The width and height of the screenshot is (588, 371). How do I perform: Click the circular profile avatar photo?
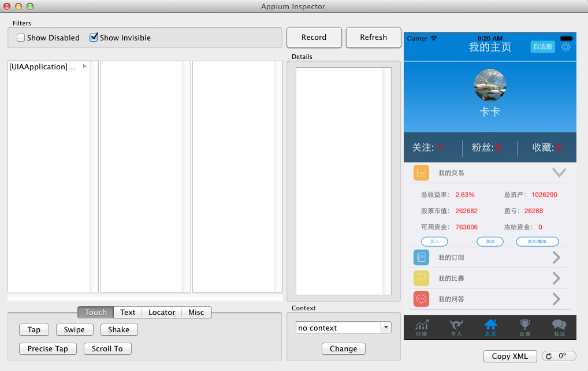[490, 86]
